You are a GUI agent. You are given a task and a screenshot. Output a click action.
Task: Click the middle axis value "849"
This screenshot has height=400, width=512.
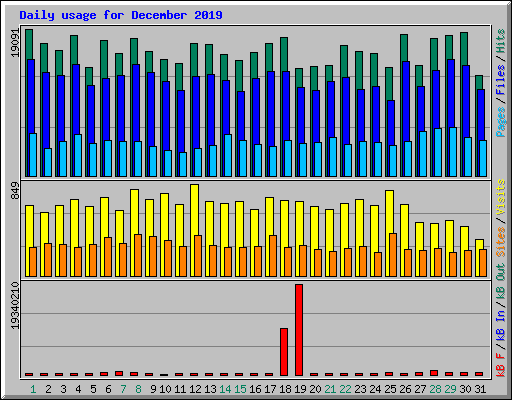(x=15, y=191)
